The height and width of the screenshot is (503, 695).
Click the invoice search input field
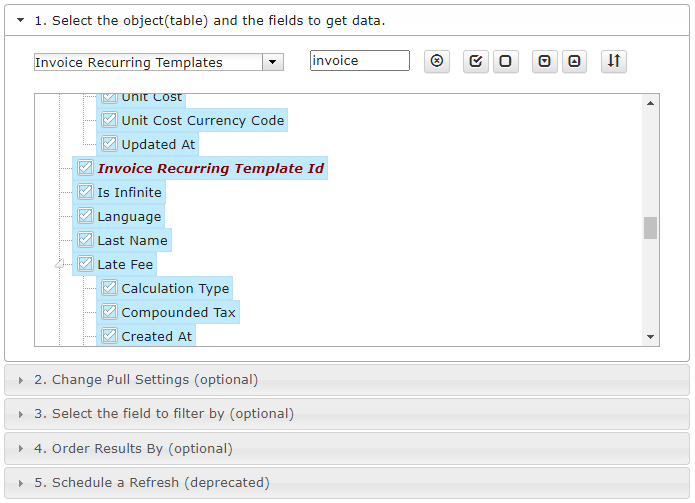(359, 61)
